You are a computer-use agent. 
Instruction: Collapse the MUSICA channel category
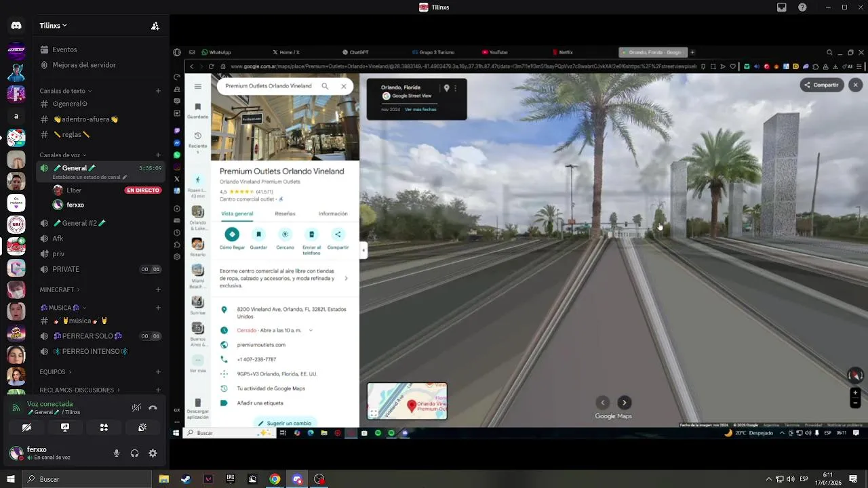tap(64, 308)
